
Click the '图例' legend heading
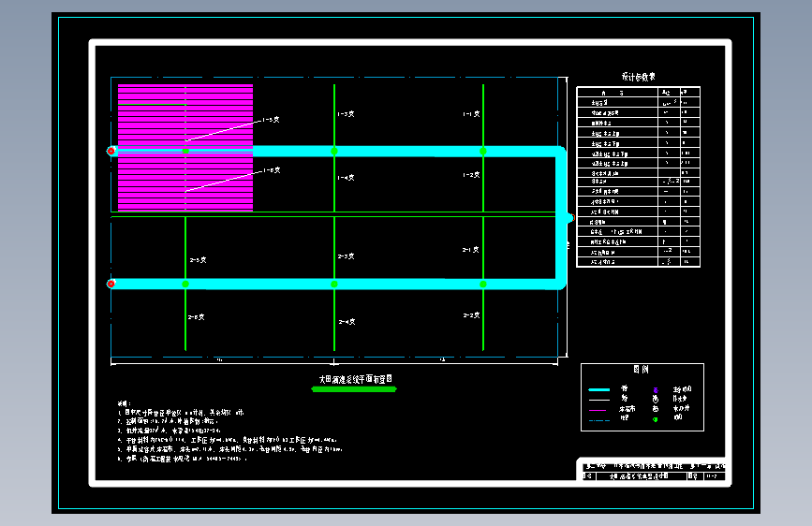tap(642, 369)
